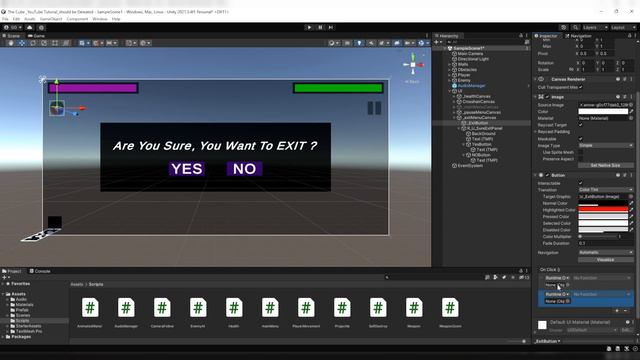Screen dimensions: 640x360
Task: Select the AudioManager script icon
Action: click(126, 307)
